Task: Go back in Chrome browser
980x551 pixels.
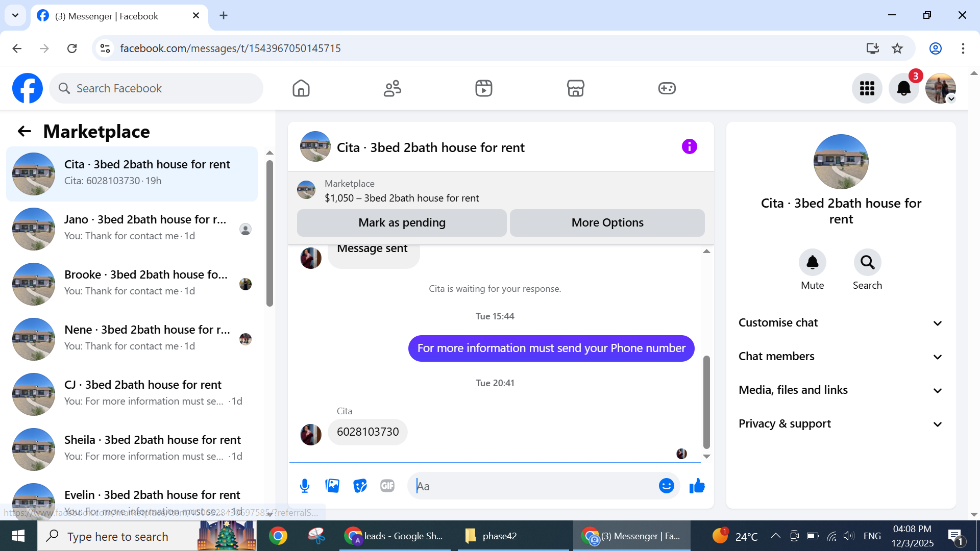Action: [x=17, y=48]
